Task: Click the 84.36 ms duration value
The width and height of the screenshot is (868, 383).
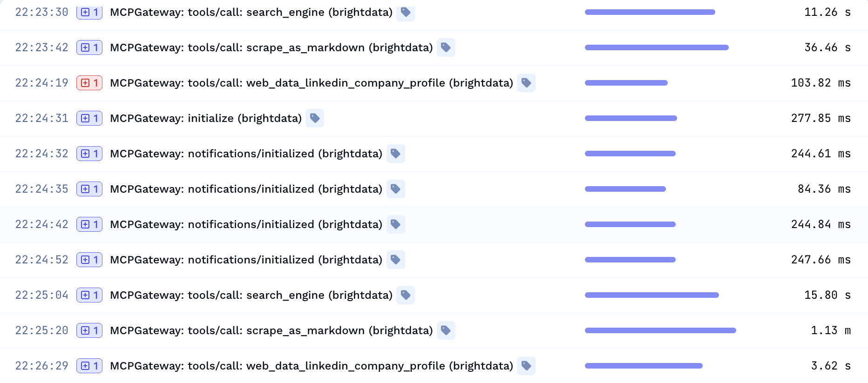Action: tap(824, 189)
